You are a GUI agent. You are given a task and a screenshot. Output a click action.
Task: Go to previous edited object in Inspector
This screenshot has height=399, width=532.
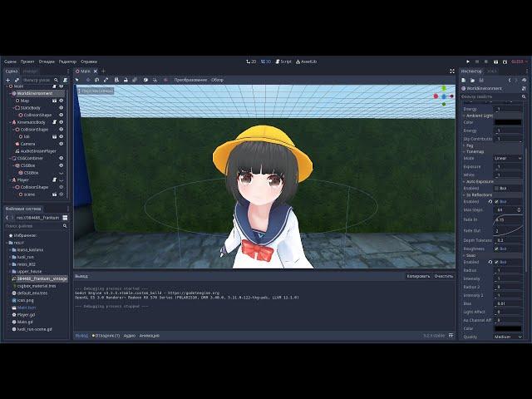click(x=510, y=81)
